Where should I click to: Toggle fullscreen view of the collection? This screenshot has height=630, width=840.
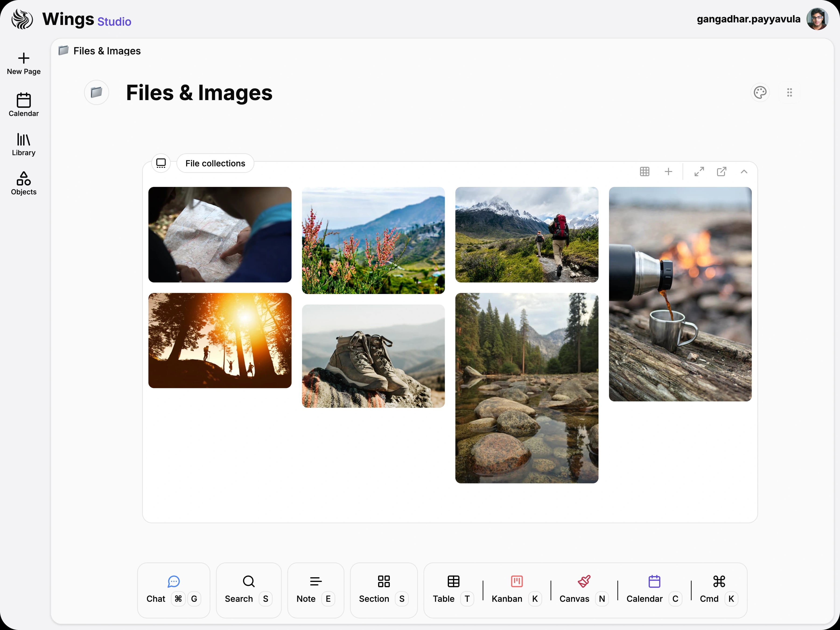[699, 172]
